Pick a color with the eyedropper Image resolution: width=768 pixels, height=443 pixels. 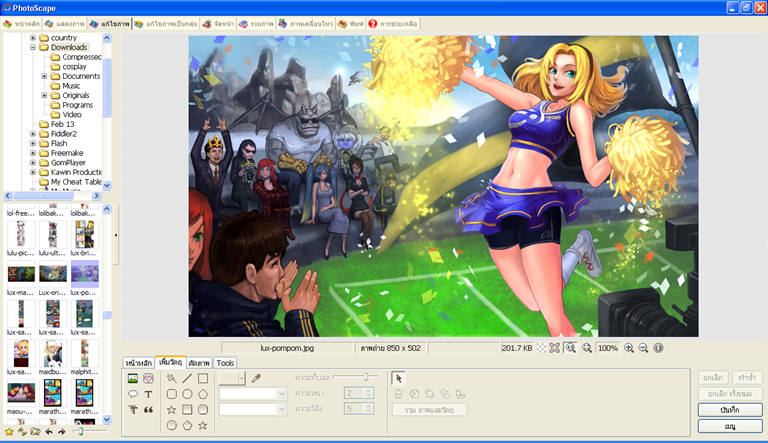[x=256, y=378]
